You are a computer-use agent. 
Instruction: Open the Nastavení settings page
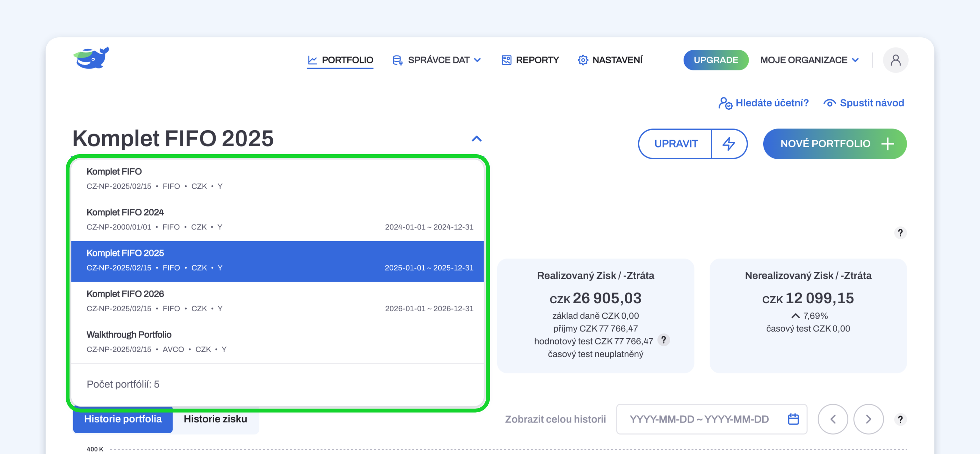click(x=610, y=60)
